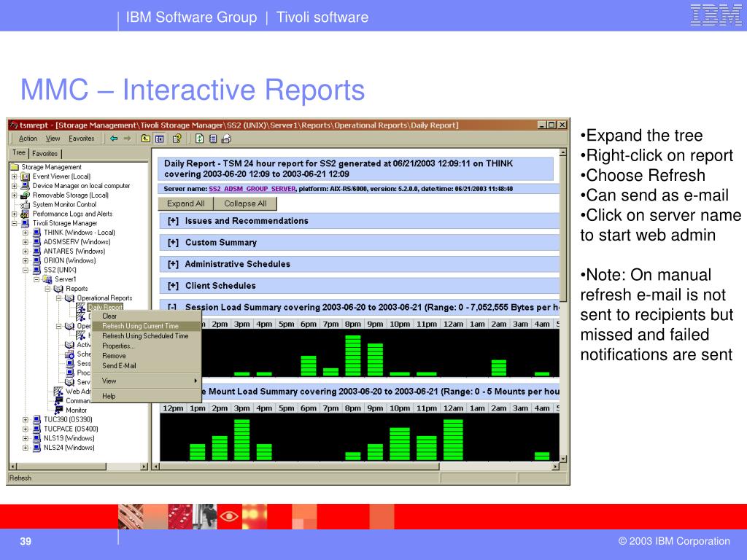Screen dimensions: 747x560
Task: Collapse the Tivoli Storage Manager node
Action: [15, 223]
